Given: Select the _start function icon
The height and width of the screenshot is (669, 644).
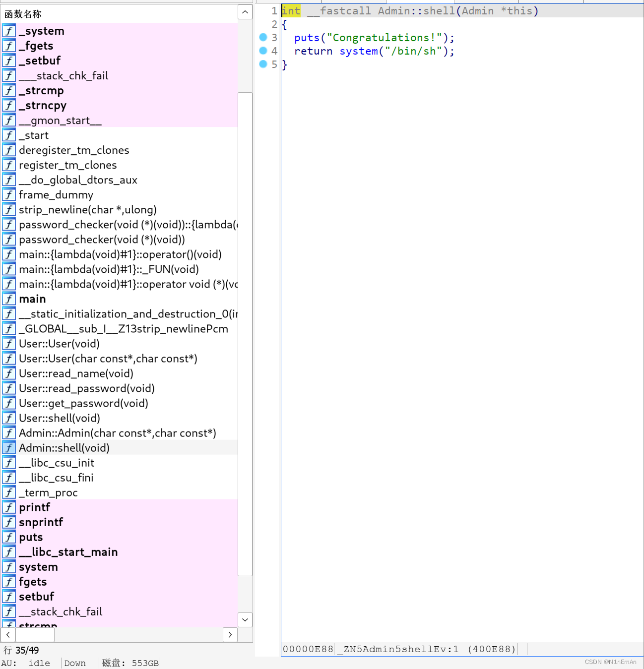Looking at the screenshot, I should (9, 135).
